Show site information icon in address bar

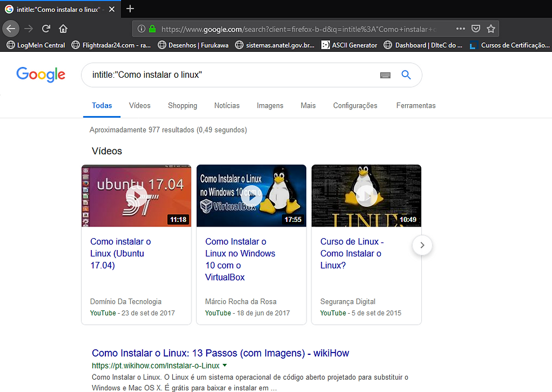point(141,29)
